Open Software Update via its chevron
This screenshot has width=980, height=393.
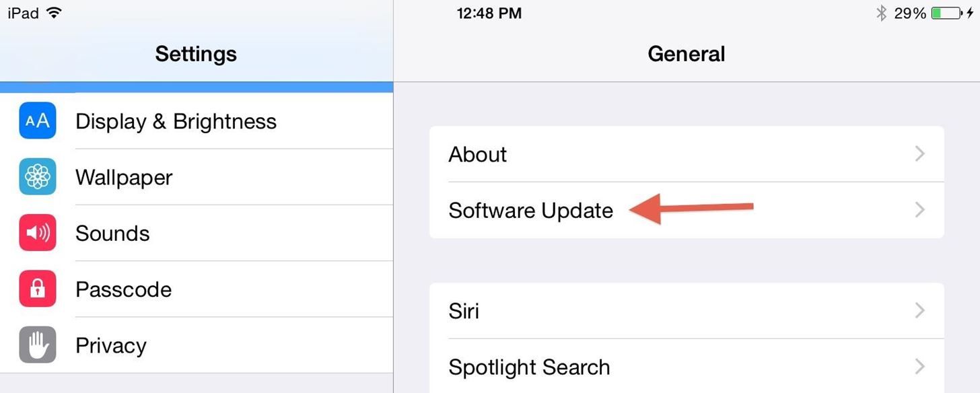tap(919, 210)
